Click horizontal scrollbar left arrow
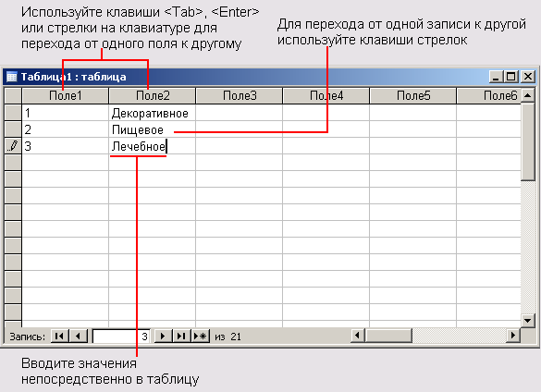Image resolution: width=541 pixels, height=392 pixels. (x=358, y=336)
